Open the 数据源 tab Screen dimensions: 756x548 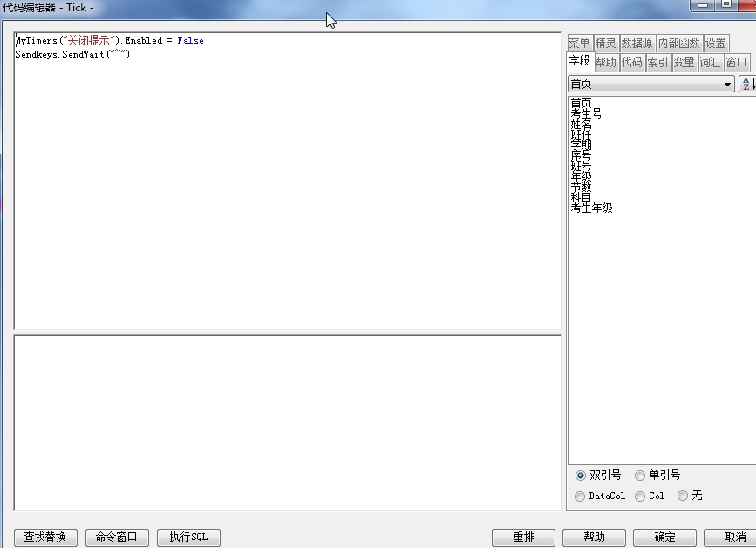(637, 43)
